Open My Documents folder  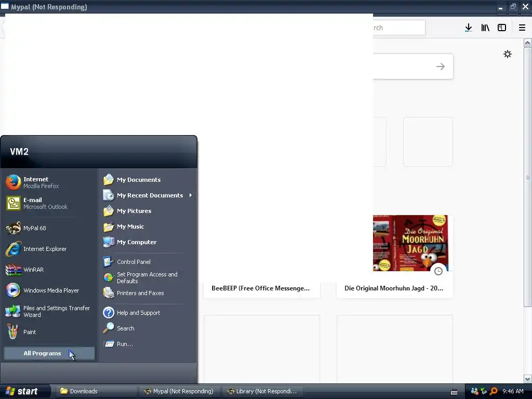point(148,180)
